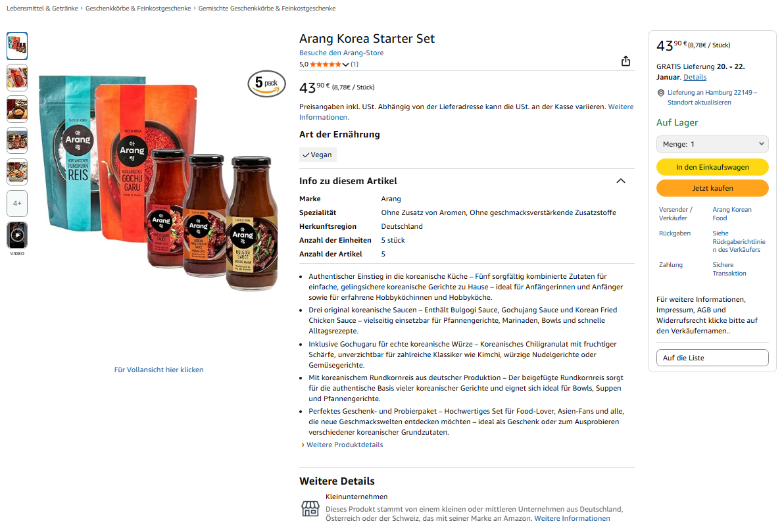Select the Vegan diet option
Viewport: 784px width, 532px height.
pos(318,155)
